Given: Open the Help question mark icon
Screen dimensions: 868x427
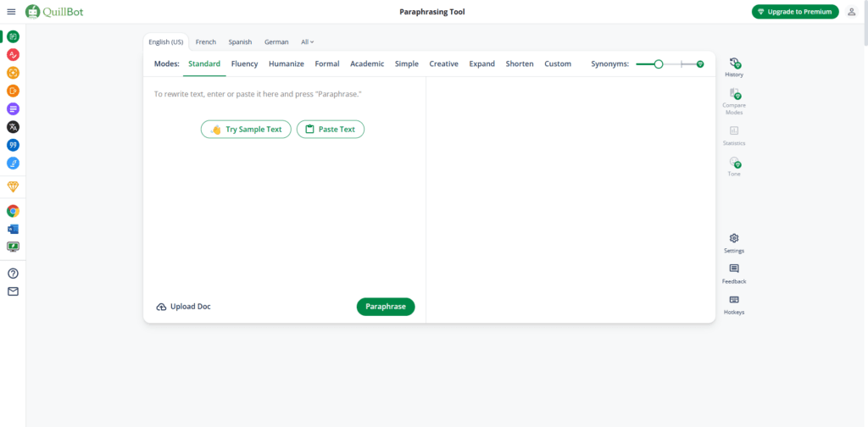Looking at the screenshot, I should 13,274.
